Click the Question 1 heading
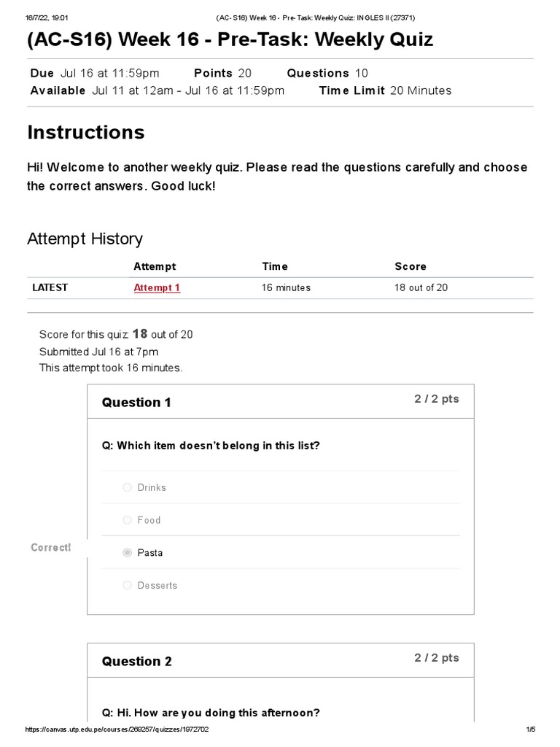 tap(136, 403)
